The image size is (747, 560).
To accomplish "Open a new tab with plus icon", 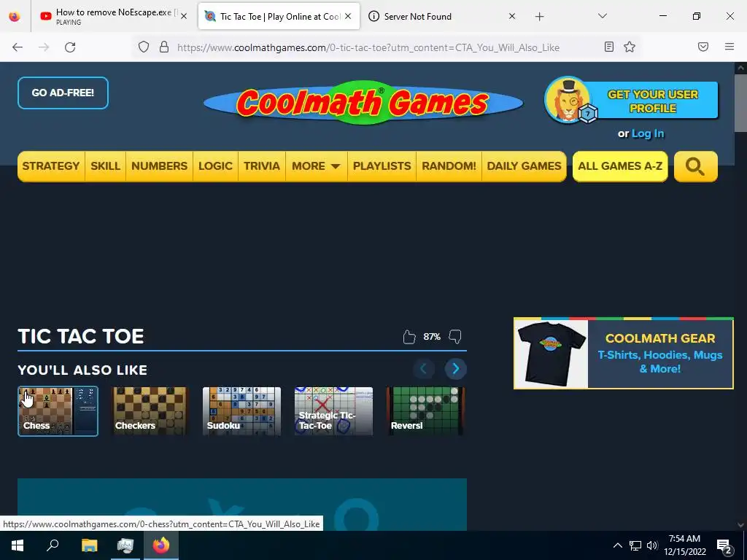I will coord(539,17).
